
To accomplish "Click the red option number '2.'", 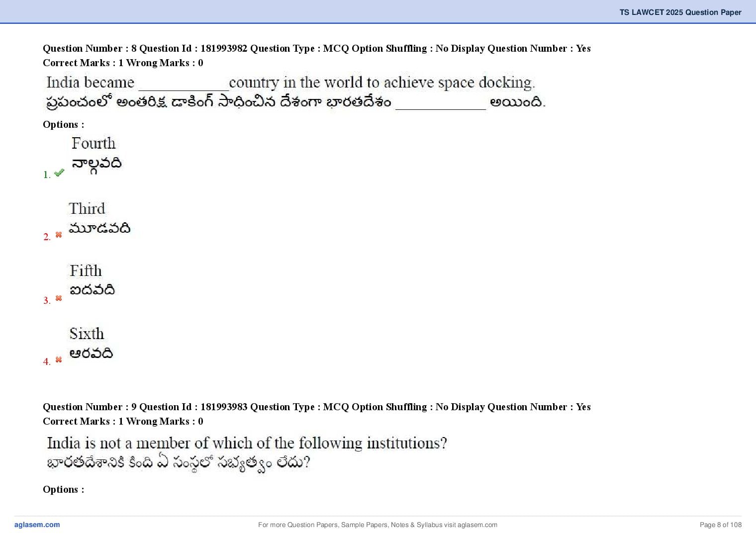I will 47,237.
